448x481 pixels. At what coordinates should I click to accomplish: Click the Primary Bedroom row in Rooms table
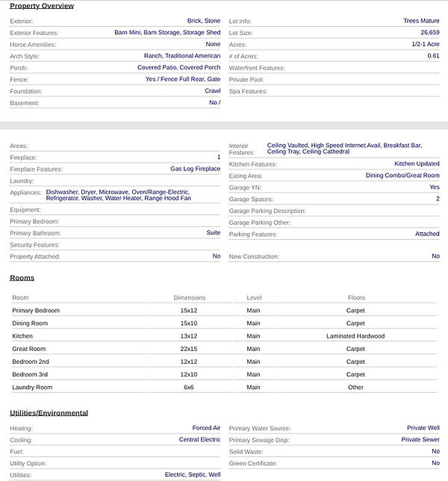224,311
